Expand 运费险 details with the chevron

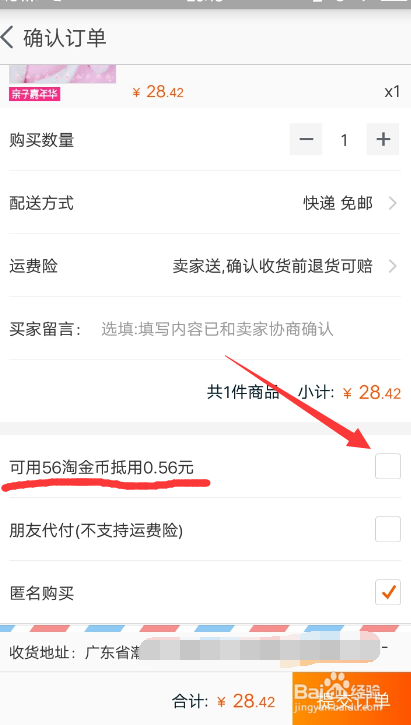[x=393, y=266]
